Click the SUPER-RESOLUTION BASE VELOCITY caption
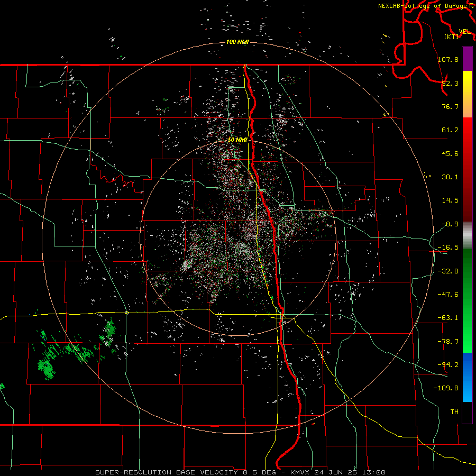Viewport: 476px width, 476px height. point(167,472)
